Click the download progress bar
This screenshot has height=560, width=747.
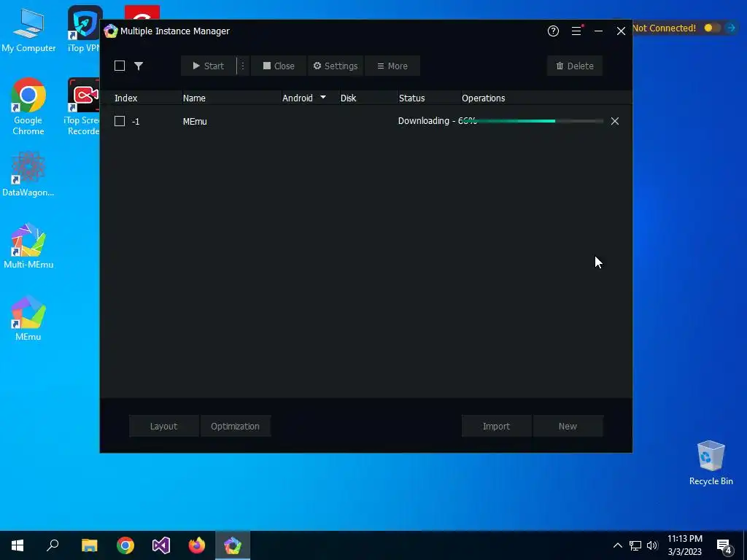(x=533, y=121)
